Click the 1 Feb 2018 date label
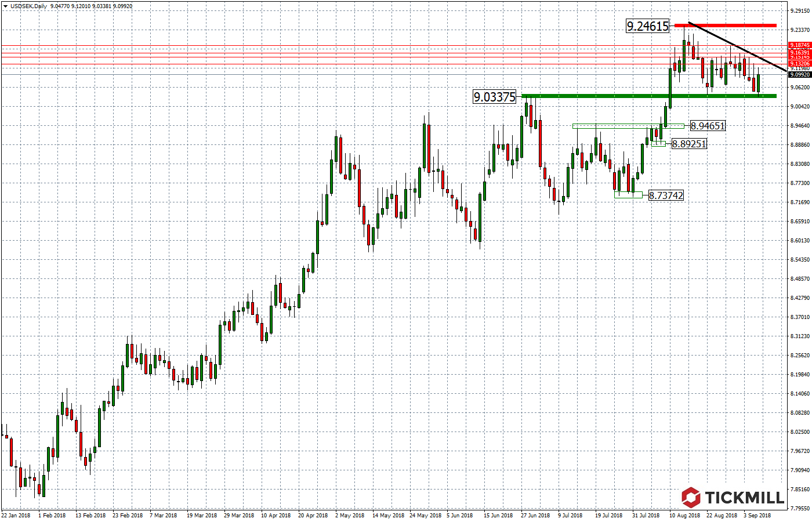Viewport: 812px width, 522px height. pos(52,515)
